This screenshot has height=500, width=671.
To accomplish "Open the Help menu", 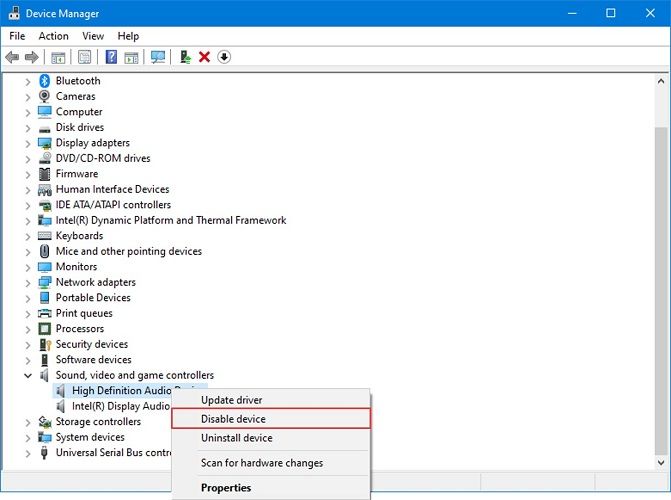I will point(128,36).
